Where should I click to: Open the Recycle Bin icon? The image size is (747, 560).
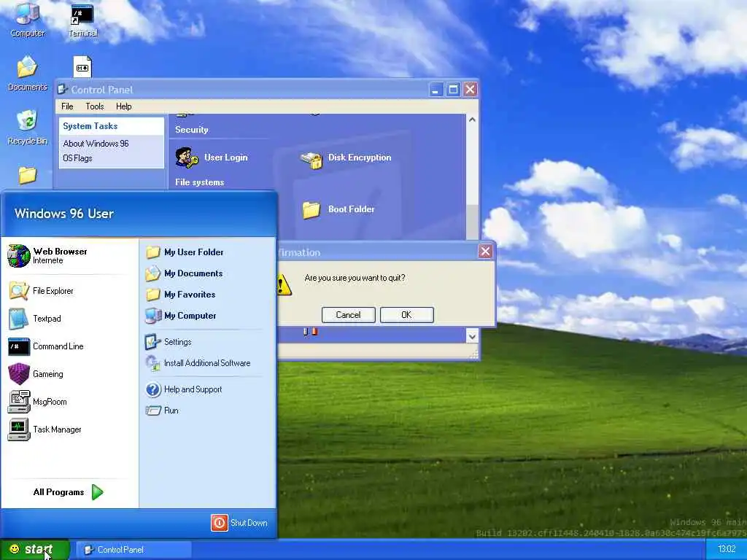click(x=27, y=127)
